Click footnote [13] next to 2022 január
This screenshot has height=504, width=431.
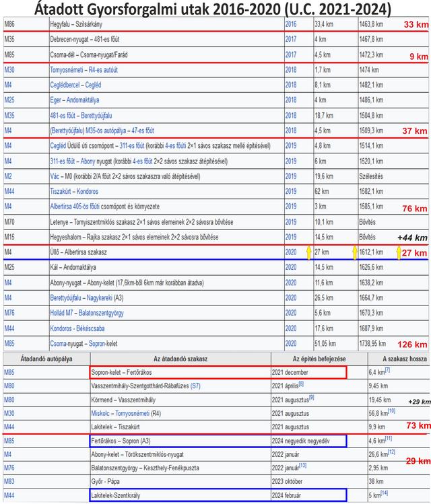pos(302,466)
